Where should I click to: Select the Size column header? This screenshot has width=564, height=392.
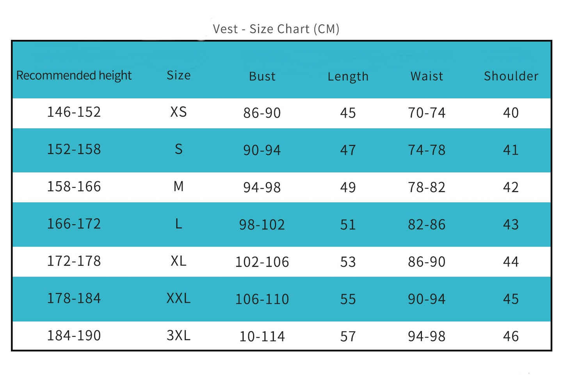(x=178, y=75)
